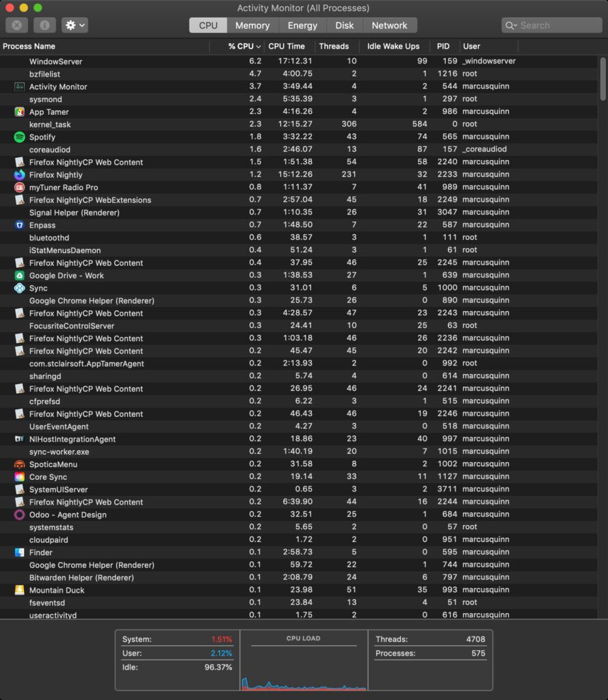Image resolution: width=608 pixels, height=700 pixels.
Task: Click the Sync process icon
Action: tap(19, 288)
